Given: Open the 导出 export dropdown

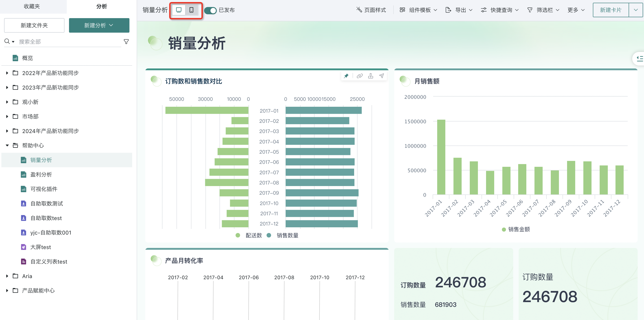Looking at the screenshot, I should 459,10.
